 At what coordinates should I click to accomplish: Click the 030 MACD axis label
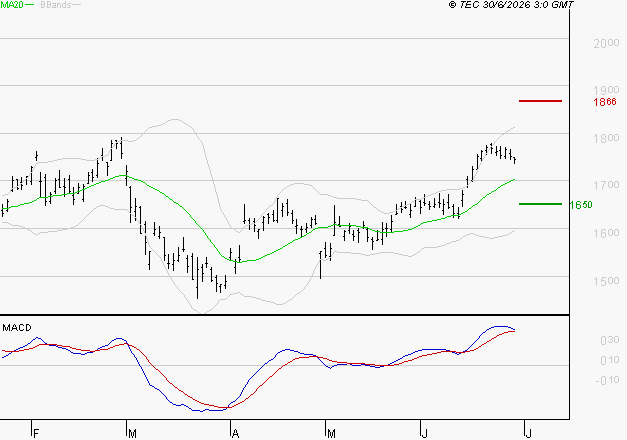[x=610, y=340]
